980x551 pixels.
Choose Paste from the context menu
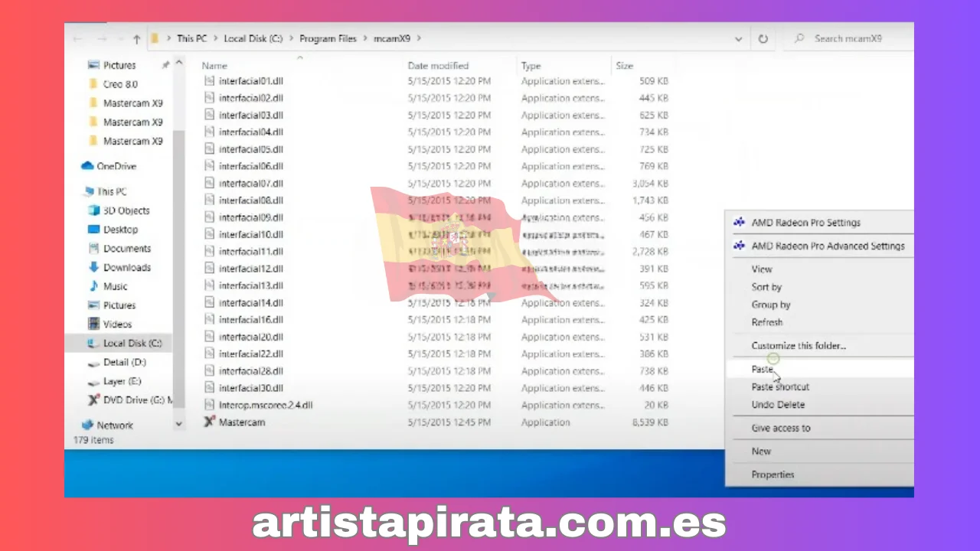click(x=820, y=369)
